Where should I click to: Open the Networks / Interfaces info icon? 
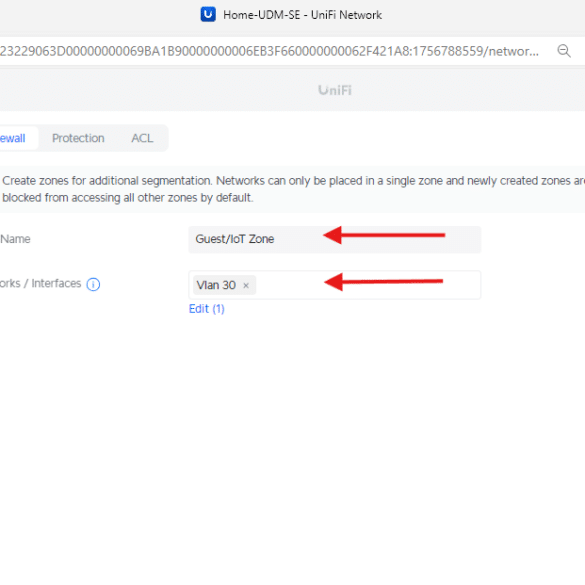pyautogui.click(x=93, y=284)
